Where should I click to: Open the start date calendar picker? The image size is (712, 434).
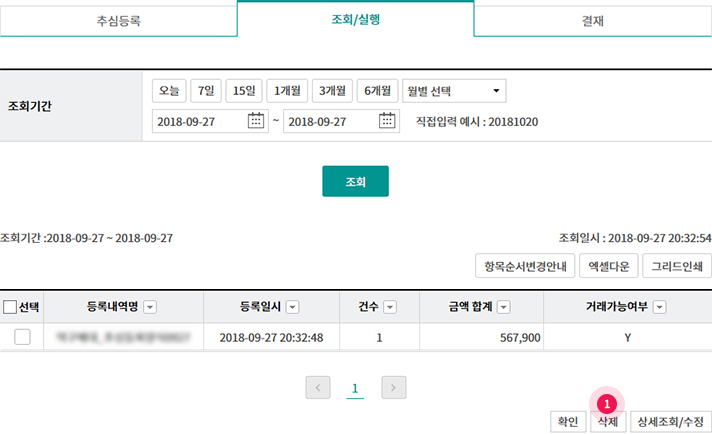click(256, 121)
